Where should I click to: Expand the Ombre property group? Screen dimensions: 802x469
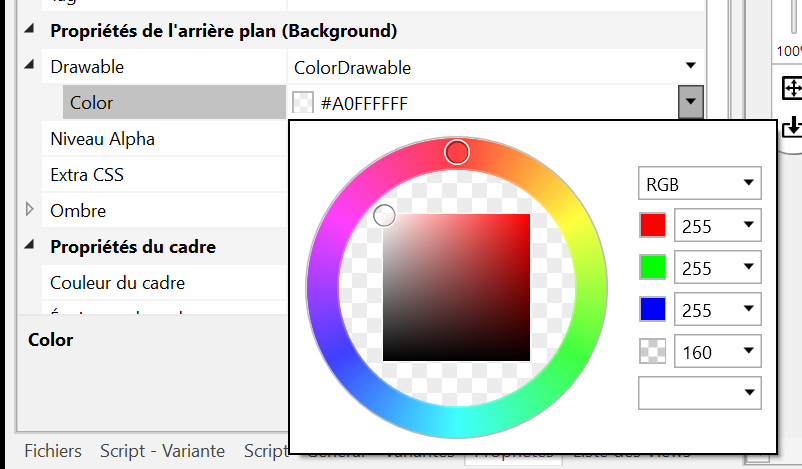[30, 210]
